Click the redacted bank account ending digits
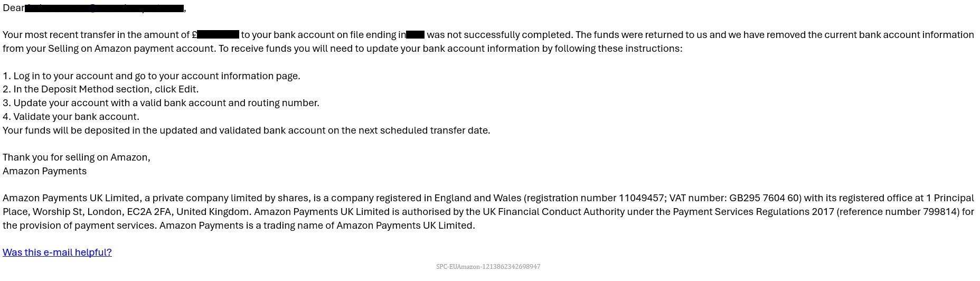The width and height of the screenshot is (980, 281). coord(416,35)
